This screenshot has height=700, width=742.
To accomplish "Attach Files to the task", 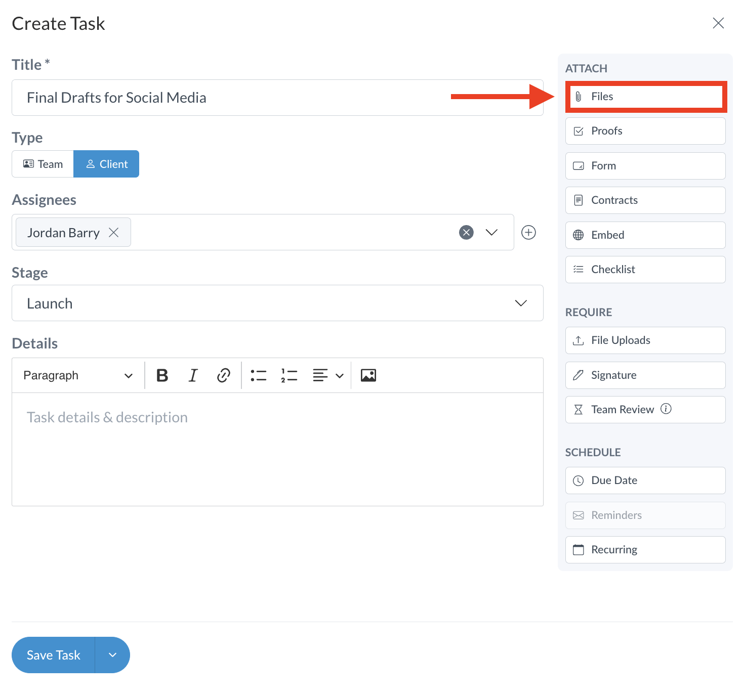I will (645, 97).
